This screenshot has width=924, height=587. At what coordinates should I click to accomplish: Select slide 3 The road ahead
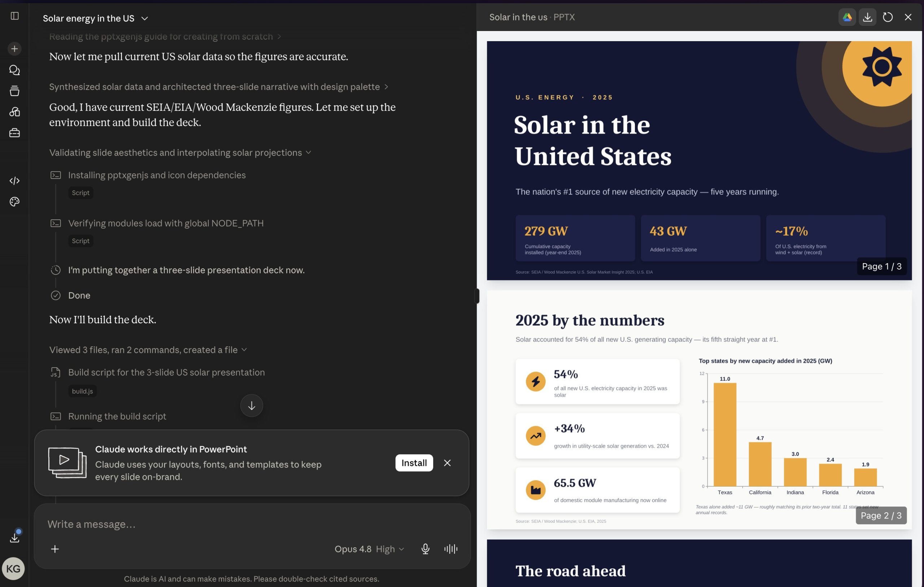[x=699, y=563]
